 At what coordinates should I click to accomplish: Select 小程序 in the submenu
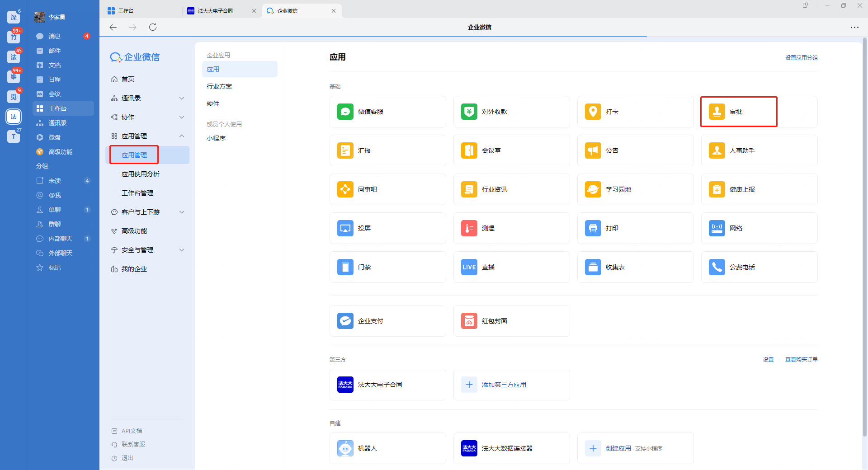click(x=216, y=138)
